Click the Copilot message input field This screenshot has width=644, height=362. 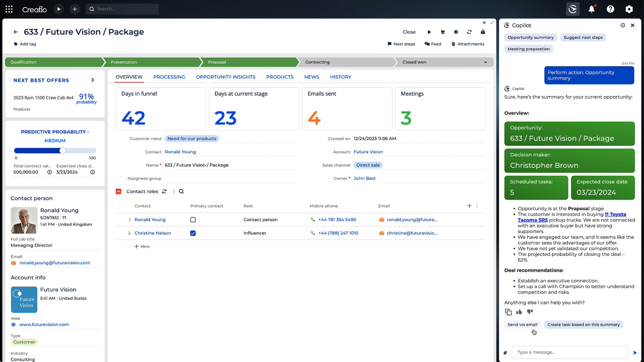(x=570, y=352)
